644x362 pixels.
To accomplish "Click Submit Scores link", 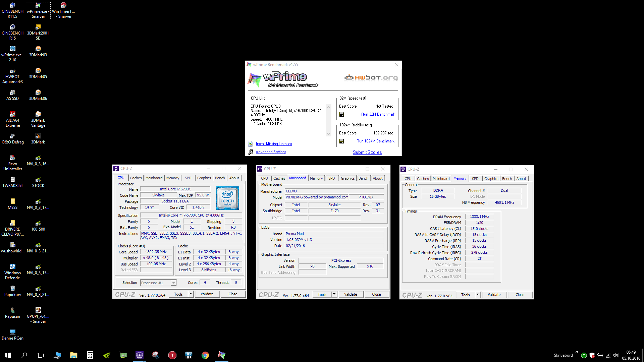I will (x=367, y=152).
